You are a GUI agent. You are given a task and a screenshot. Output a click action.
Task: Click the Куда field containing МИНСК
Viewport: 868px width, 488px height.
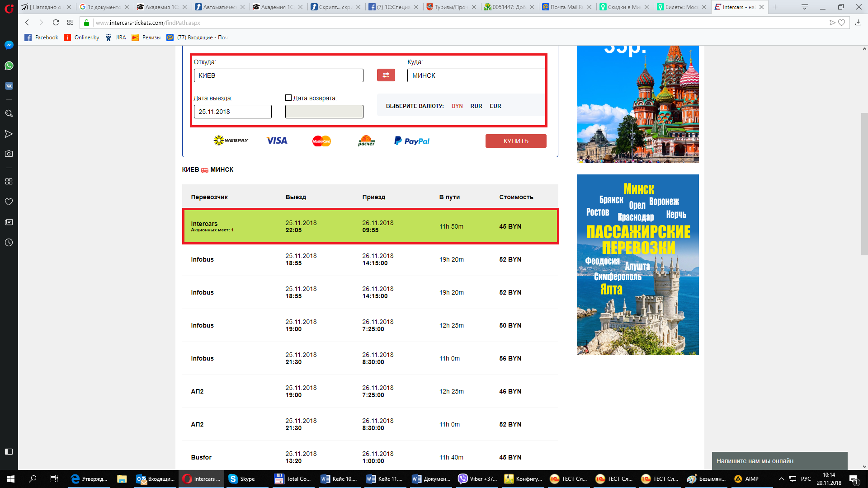[x=476, y=75]
